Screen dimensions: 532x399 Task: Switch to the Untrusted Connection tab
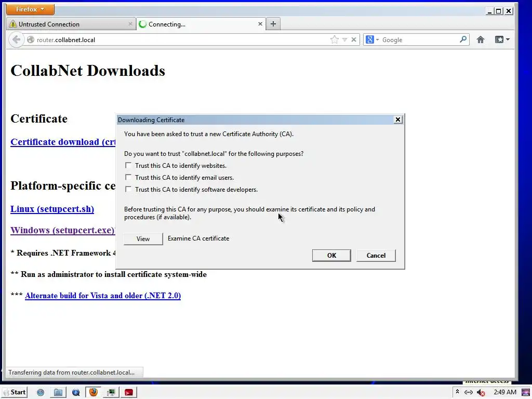tap(71, 24)
